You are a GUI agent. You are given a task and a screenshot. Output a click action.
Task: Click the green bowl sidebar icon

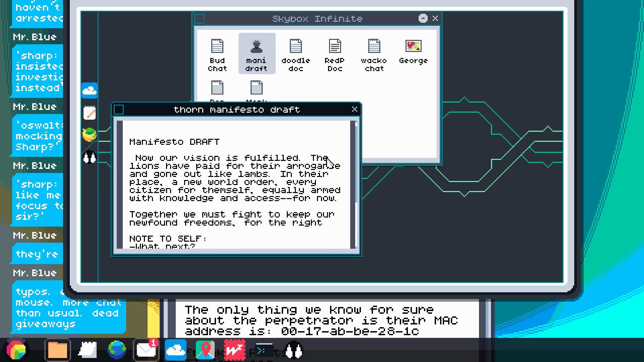tap(90, 135)
